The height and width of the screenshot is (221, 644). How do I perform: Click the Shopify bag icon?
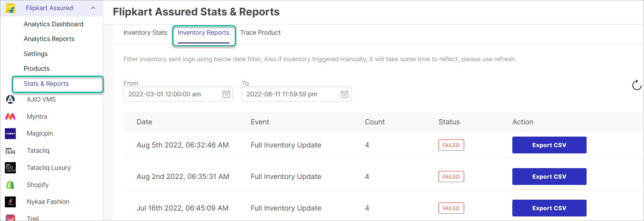tap(11, 185)
